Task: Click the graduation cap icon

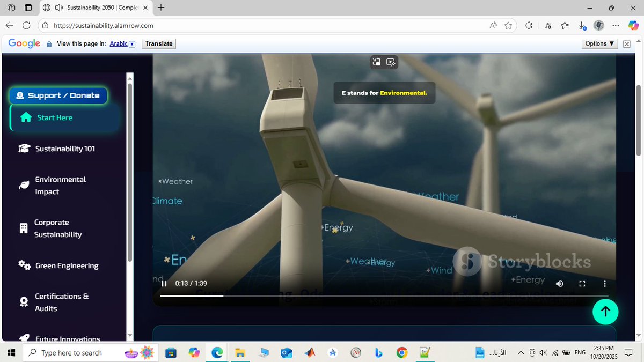Action: (x=24, y=149)
